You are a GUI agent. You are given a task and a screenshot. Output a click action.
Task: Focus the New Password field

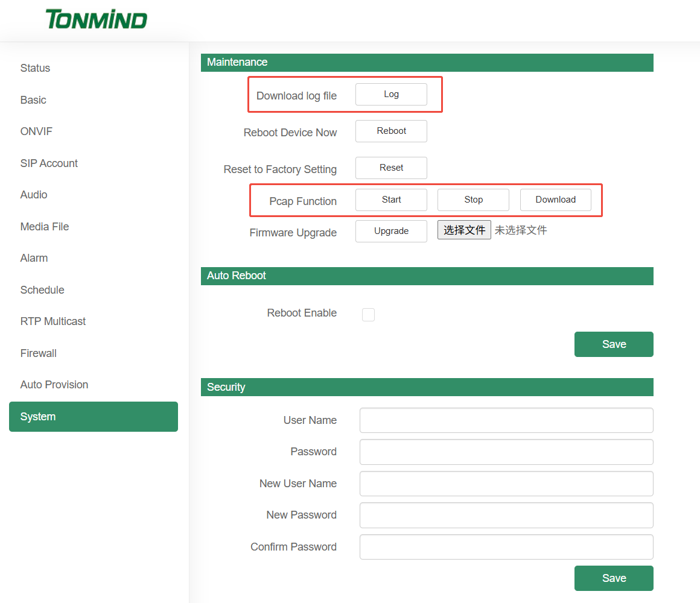point(506,515)
